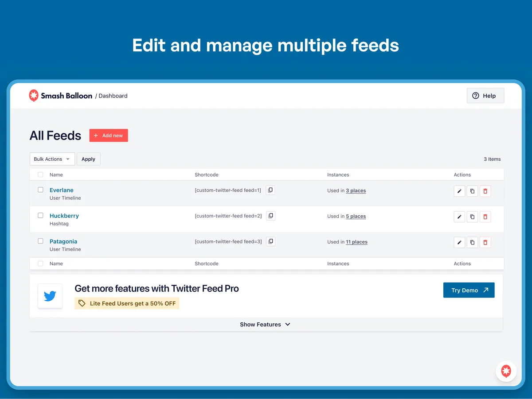
Task: View Patagonia's 11 places instances
Action: [357, 242]
